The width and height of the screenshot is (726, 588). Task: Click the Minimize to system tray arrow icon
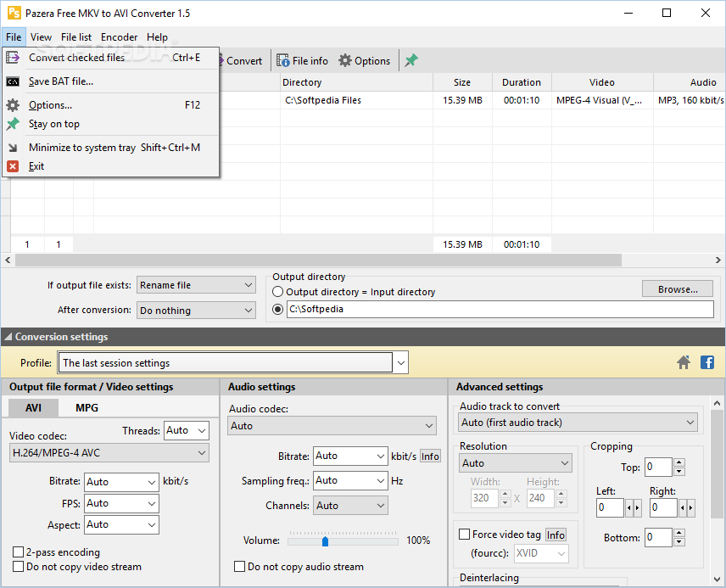[x=13, y=148]
